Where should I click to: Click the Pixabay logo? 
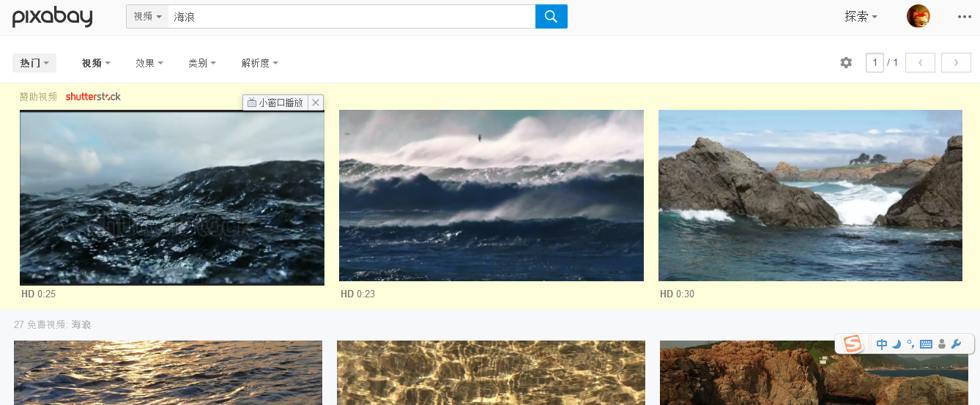tap(52, 16)
